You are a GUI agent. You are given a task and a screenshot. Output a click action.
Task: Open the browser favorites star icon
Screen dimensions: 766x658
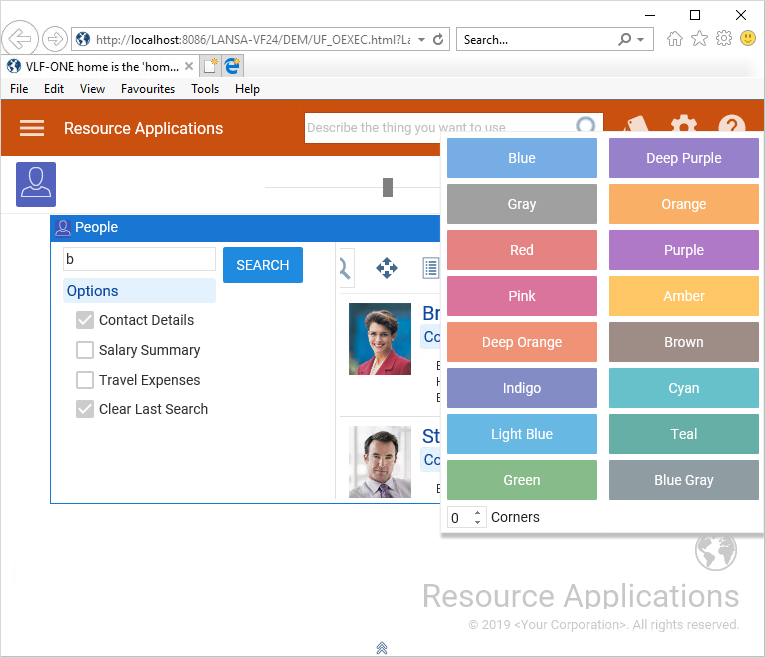click(x=699, y=39)
